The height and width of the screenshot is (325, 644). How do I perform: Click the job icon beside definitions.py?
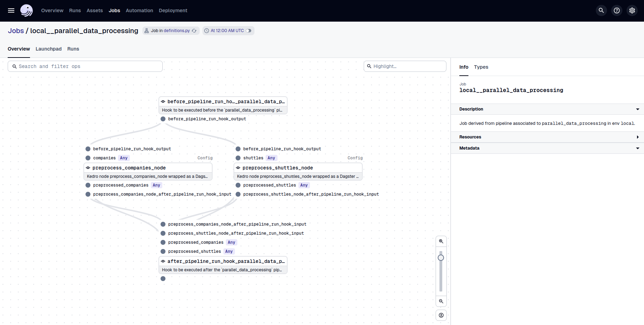(x=147, y=31)
